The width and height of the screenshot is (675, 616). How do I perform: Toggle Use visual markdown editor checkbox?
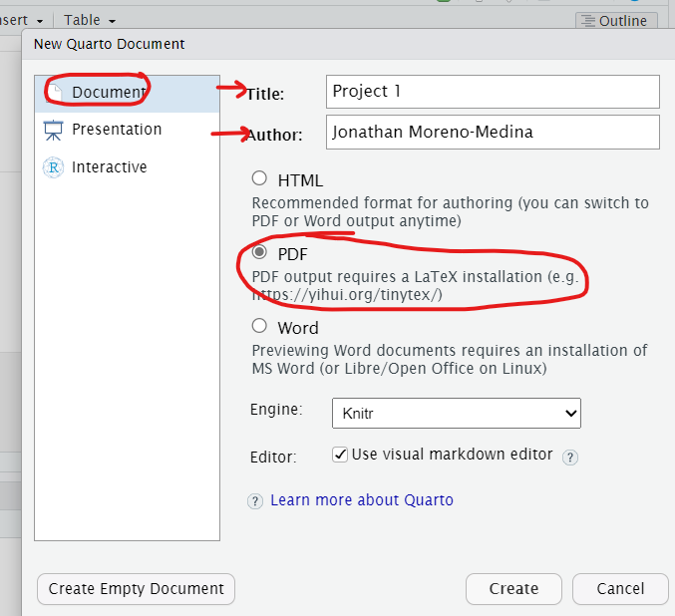tap(341, 455)
